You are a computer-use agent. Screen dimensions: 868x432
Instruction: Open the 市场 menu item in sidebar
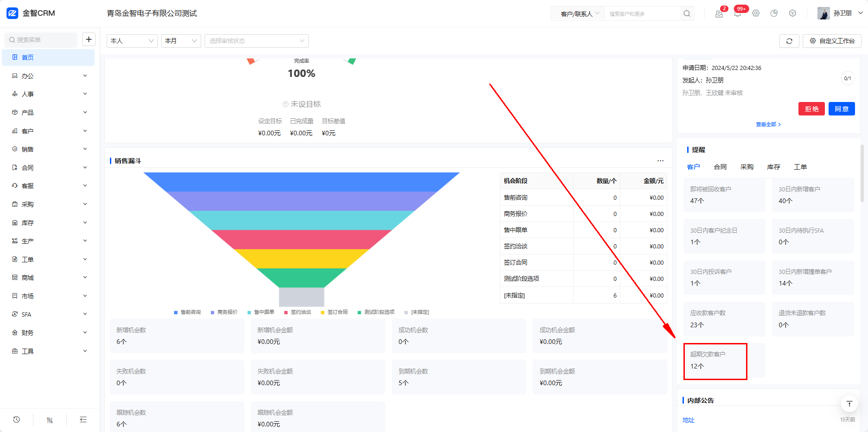(49, 296)
